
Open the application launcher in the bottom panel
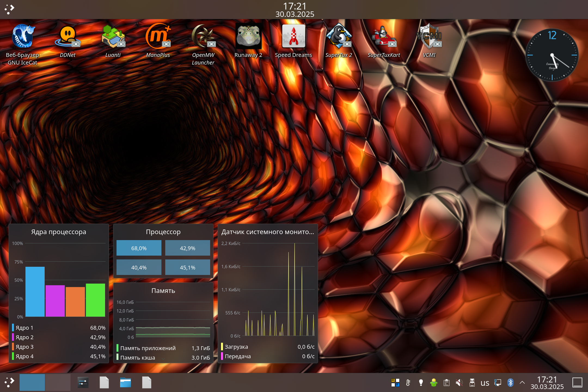tap(10, 382)
